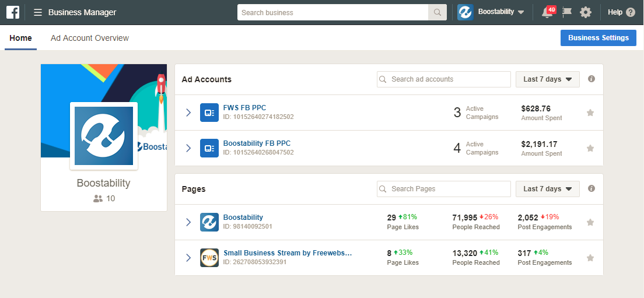Screen dimensions: 644x298
Task: Click the Boostability name under profile picture
Action: (x=103, y=183)
